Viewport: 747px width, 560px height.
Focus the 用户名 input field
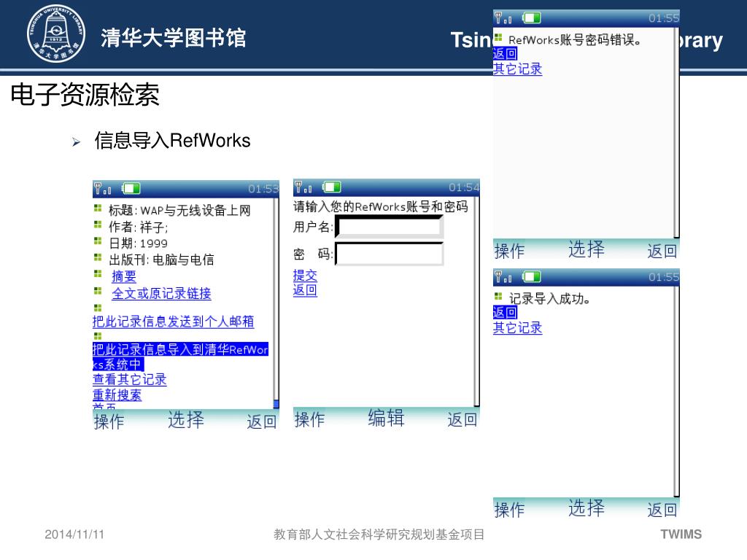tap(390, 227)
